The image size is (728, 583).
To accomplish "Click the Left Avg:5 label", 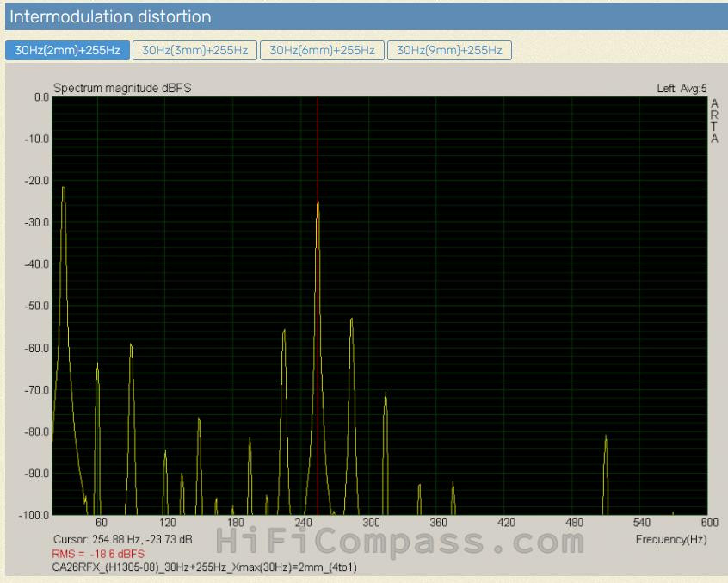I will [682, 88].
